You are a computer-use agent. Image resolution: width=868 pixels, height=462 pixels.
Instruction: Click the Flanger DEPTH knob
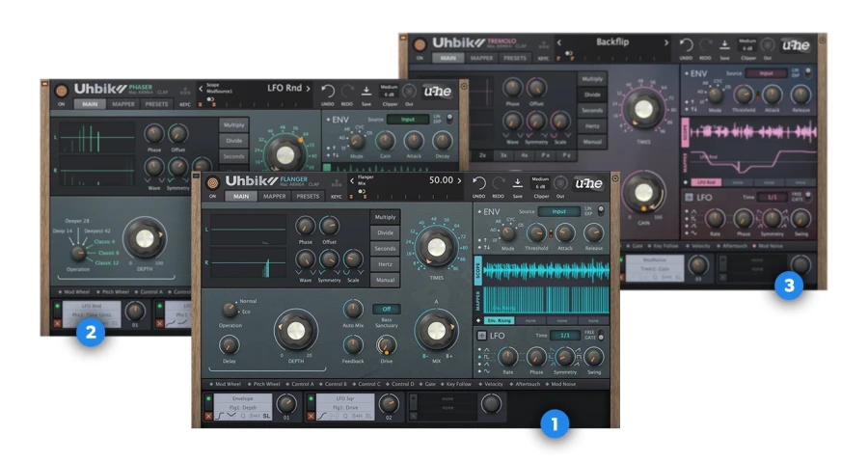(296, 331)
